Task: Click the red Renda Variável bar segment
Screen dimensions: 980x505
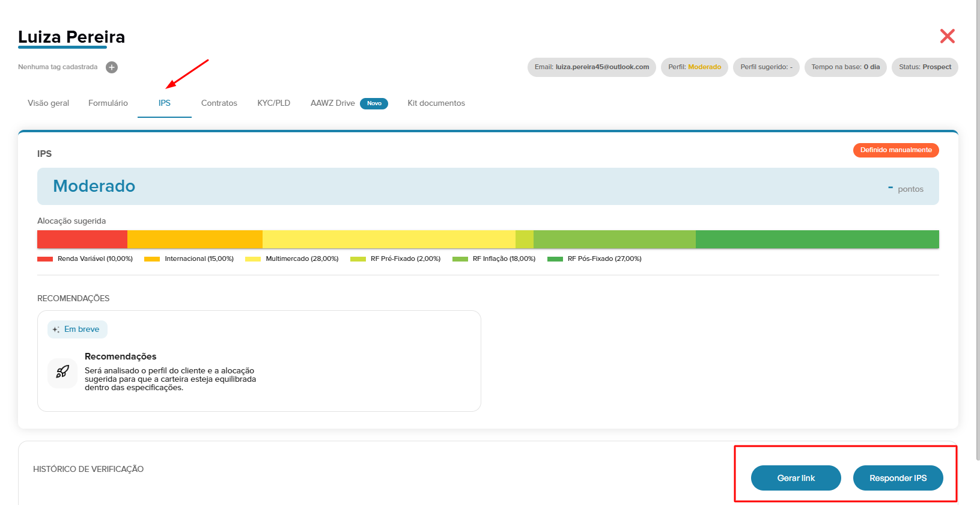Action: [x=82, y=239]
